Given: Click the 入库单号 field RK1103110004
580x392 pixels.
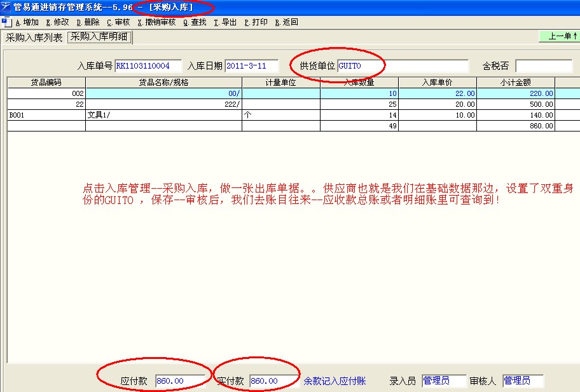Looking at the screenshot, I should pos(148,66).
